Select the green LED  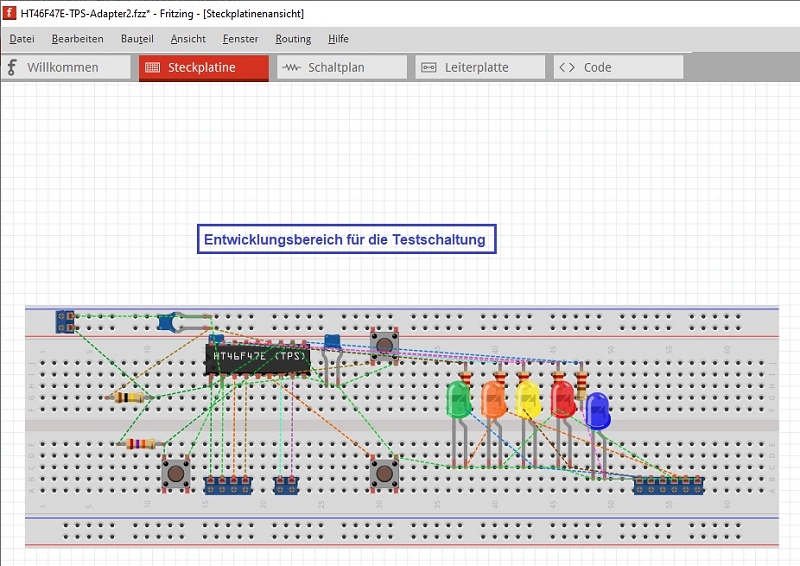tap(459, 399)
